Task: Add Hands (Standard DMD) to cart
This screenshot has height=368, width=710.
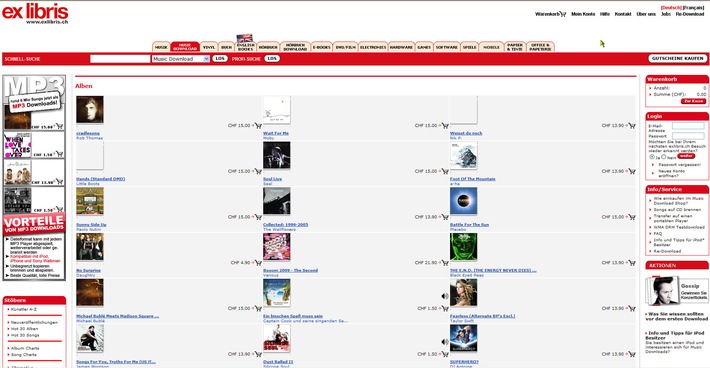Action: (x=258, y=172)
